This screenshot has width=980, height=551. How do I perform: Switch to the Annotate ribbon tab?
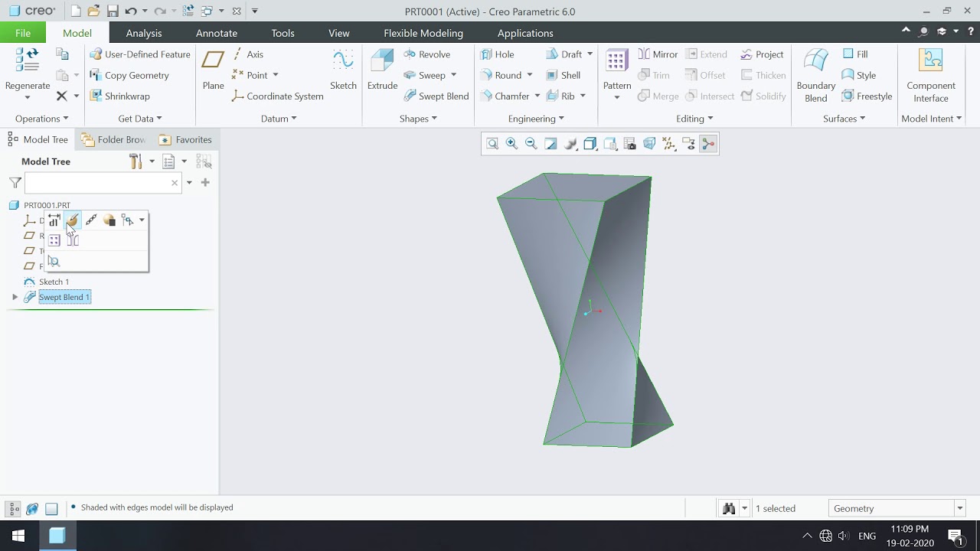click(217, 33)
